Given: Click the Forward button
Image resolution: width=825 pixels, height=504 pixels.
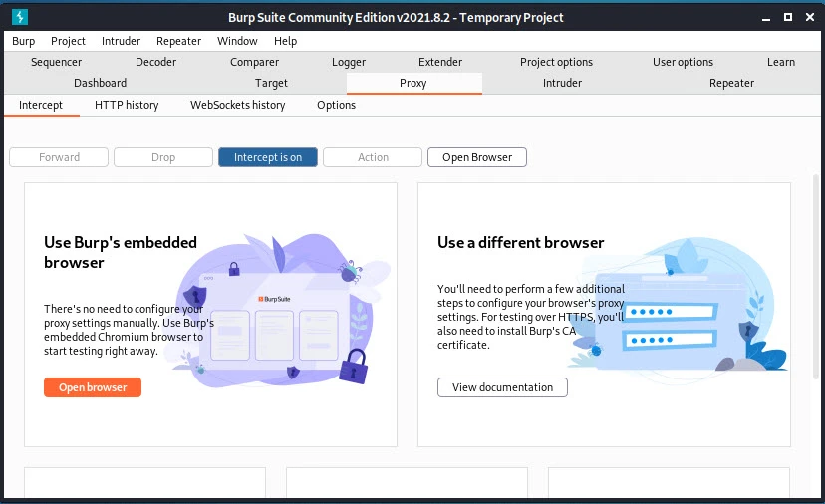Looking at the screenshot, I should tap(59, 157).
